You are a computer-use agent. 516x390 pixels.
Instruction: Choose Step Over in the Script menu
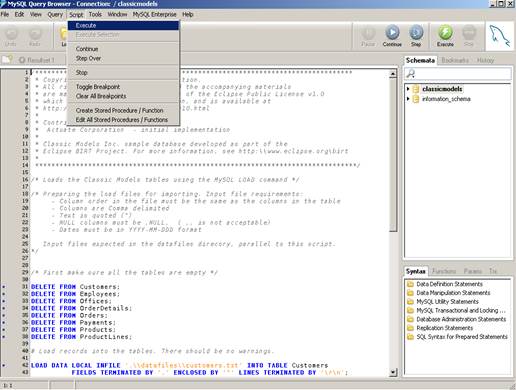click(x=123, y=58)
